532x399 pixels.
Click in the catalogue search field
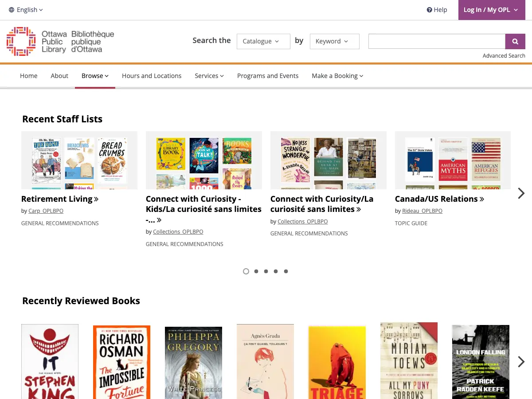[437, 41]
